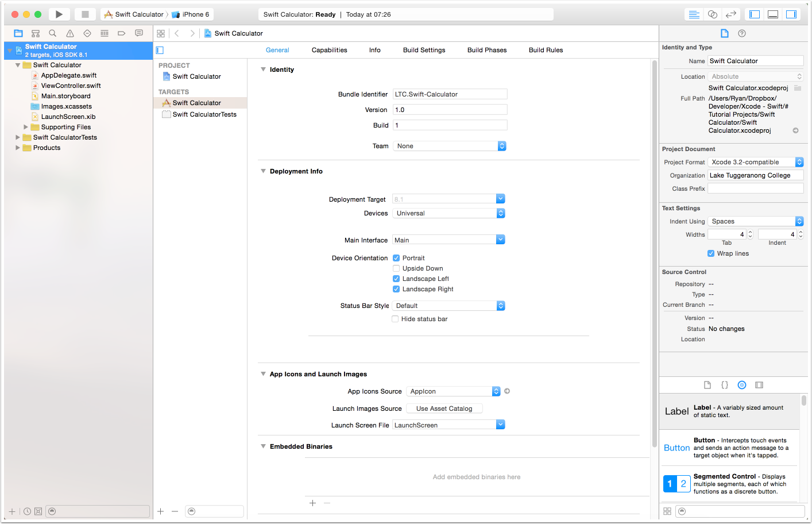Screen dimensions: 812x524
Task: Select the Swift CalculatorTests target
Action: [204, 114]
